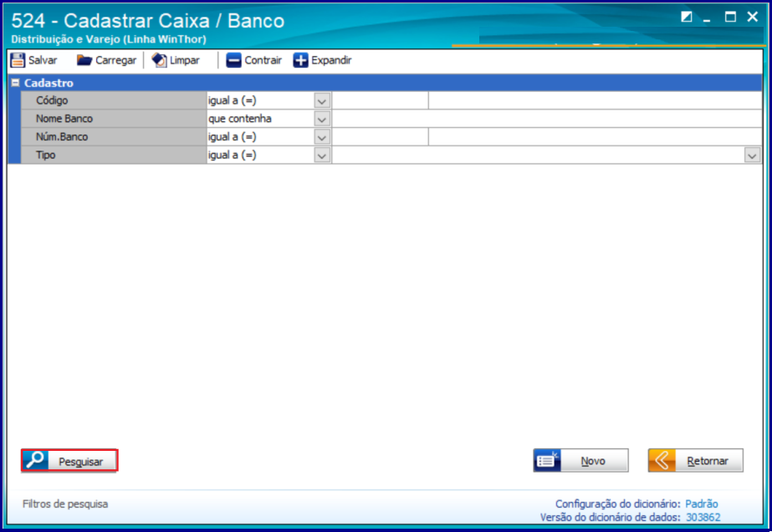Viewport: 772px width, 532px height.
Task: Click the Carregar folder icon
Action: [x=84, y=60]
